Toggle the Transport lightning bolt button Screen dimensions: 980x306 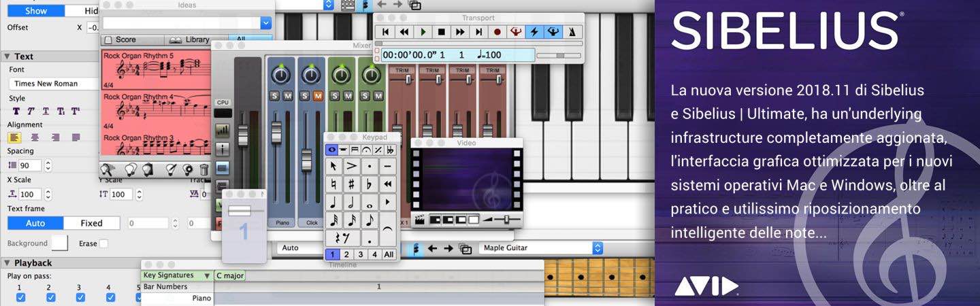pos(534,31)
